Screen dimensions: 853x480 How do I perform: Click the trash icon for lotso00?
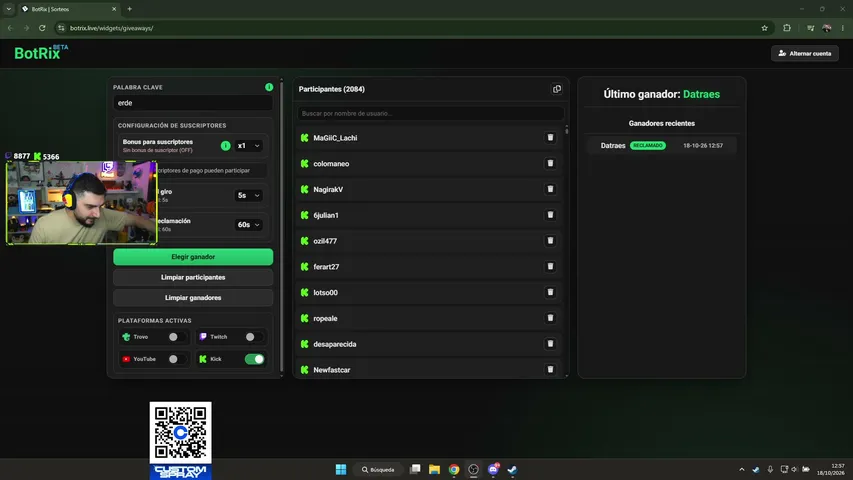(550, 292)
